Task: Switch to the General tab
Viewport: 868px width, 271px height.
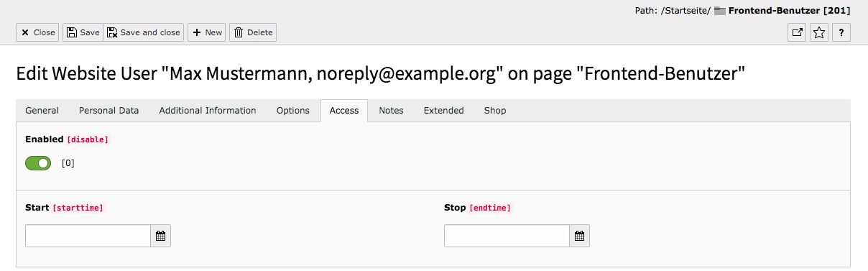Action: pos(42,111)
